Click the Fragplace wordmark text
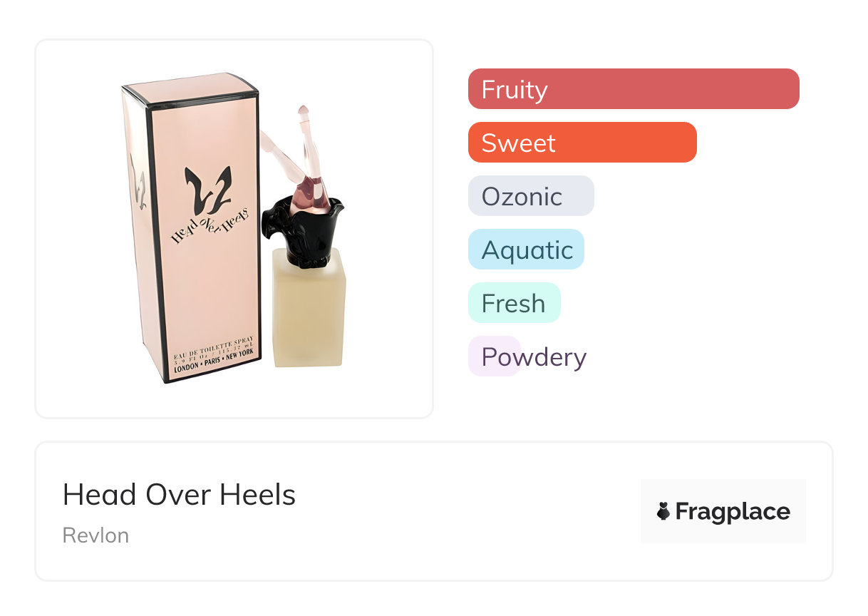This screenshot has height=616, width=868. click(x=733, y=511)
